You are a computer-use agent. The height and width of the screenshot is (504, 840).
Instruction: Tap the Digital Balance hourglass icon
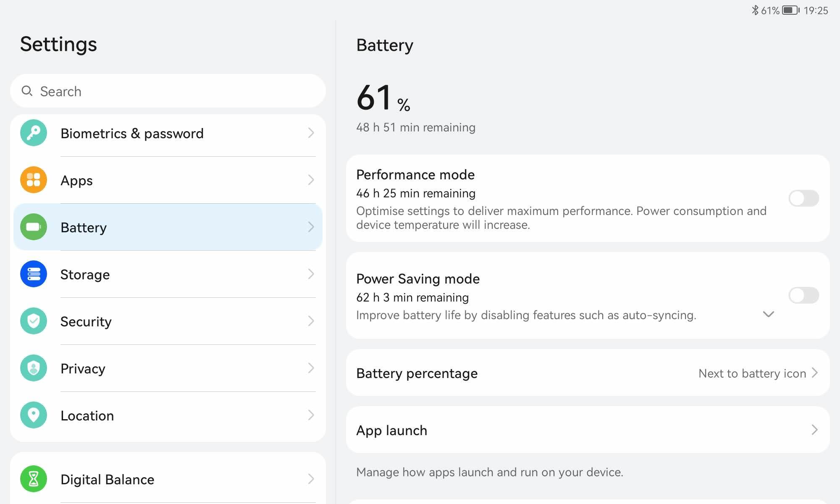34,479
